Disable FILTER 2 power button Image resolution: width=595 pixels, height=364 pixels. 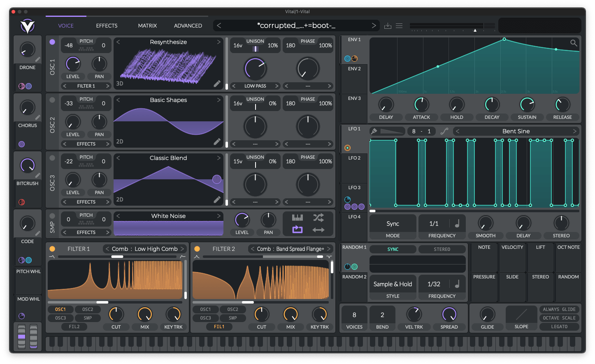click(197, 249)
